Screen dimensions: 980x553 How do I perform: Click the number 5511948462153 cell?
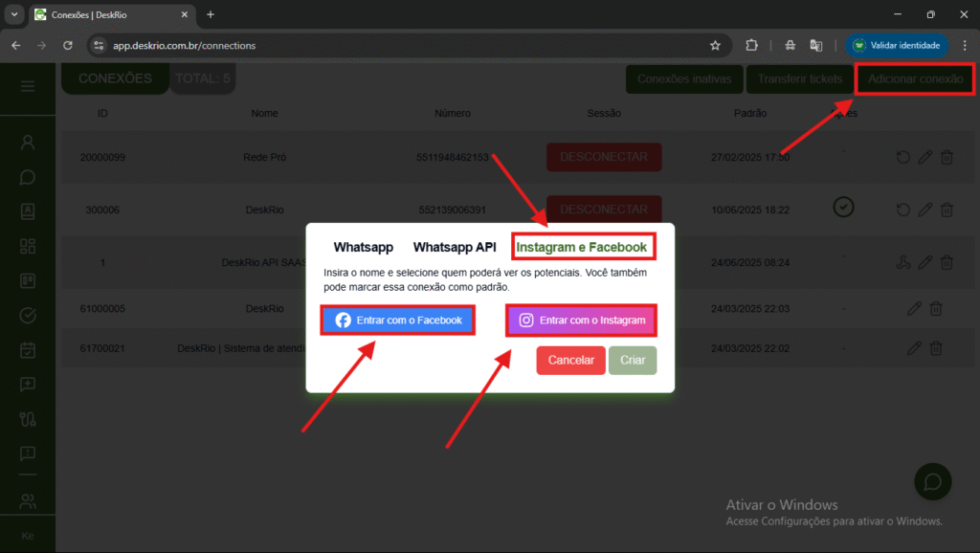click(453, 157)
